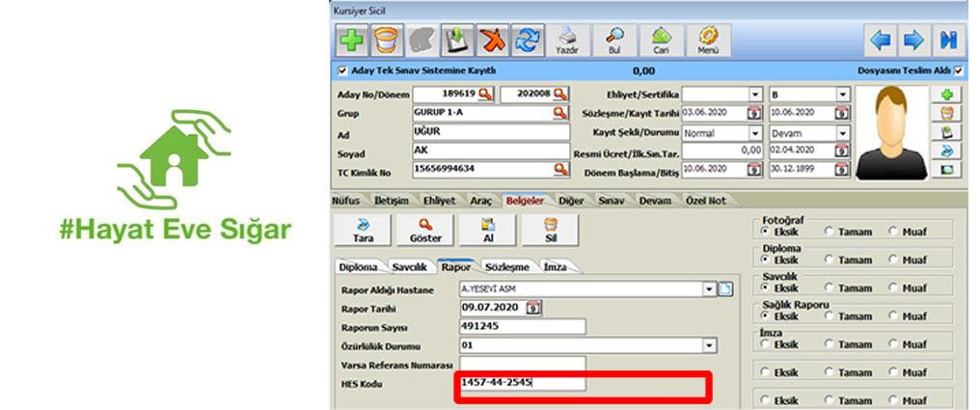Go to next record with right arrow
Image resolution: width=980 pixels, height=410 pixels.
pyautogui.click(x=914, y=41)
